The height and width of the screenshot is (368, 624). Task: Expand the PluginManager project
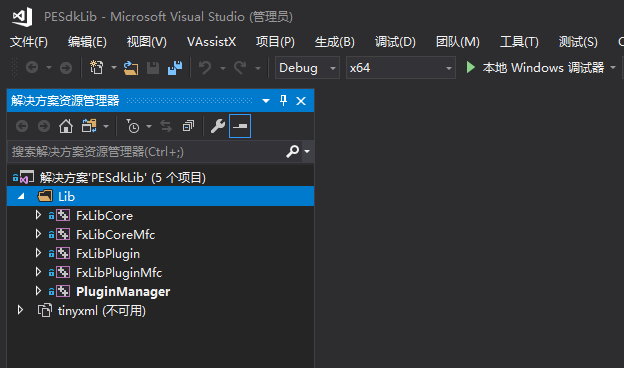click(x=38, y=291)
